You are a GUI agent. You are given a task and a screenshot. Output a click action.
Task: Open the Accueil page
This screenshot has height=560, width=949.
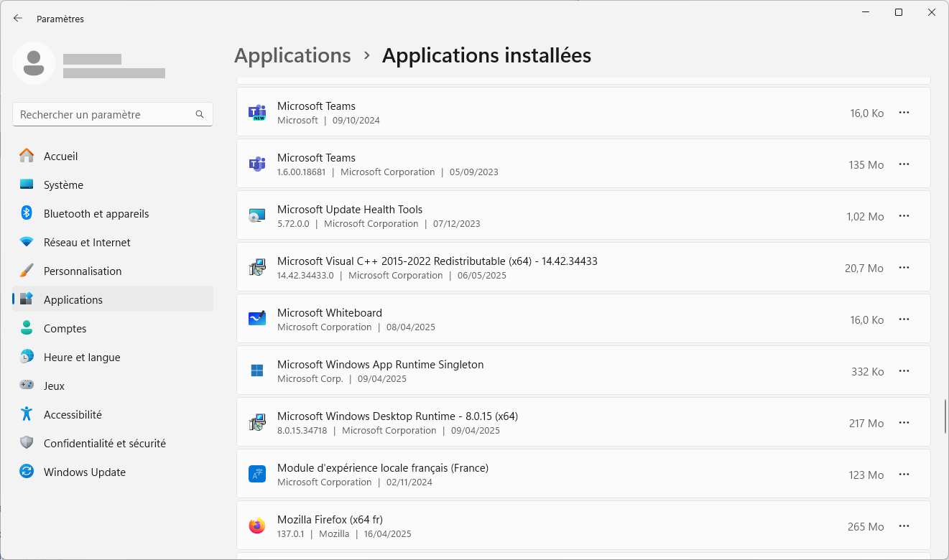point(60,156)
